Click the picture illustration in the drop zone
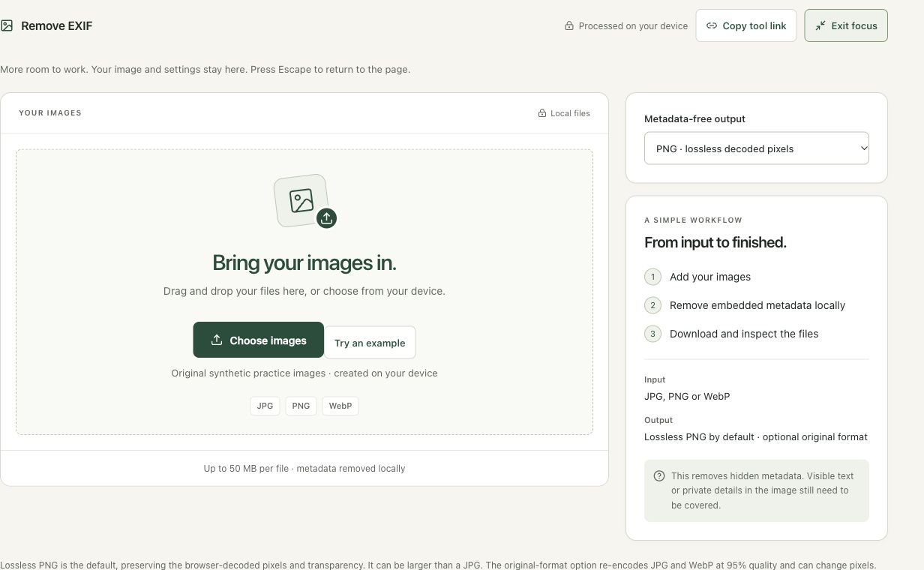 point(301,200)
